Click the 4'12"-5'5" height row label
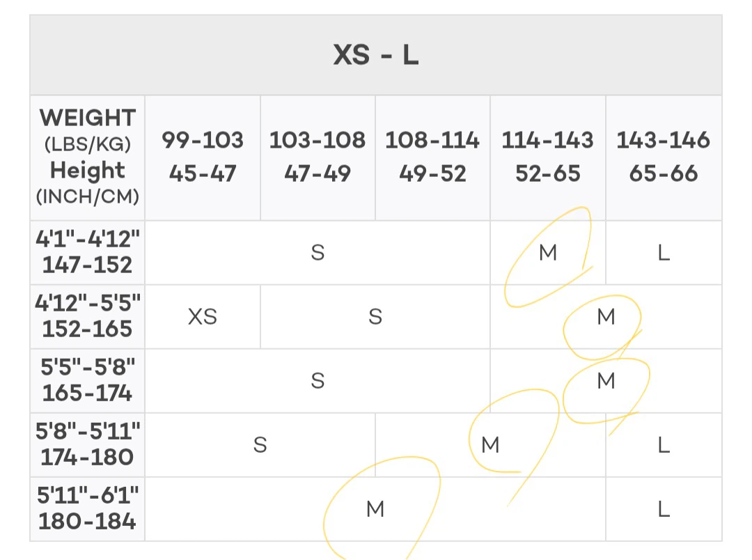 pos(87,317)
